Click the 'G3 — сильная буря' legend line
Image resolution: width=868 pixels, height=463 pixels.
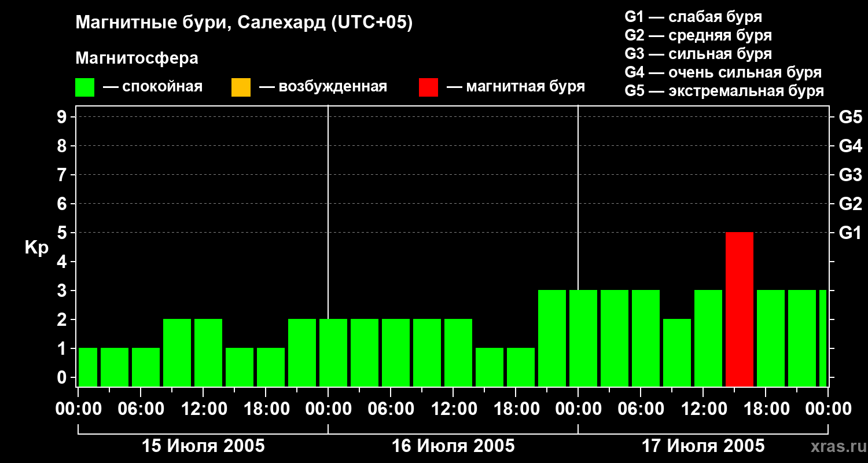click(698, 54)
